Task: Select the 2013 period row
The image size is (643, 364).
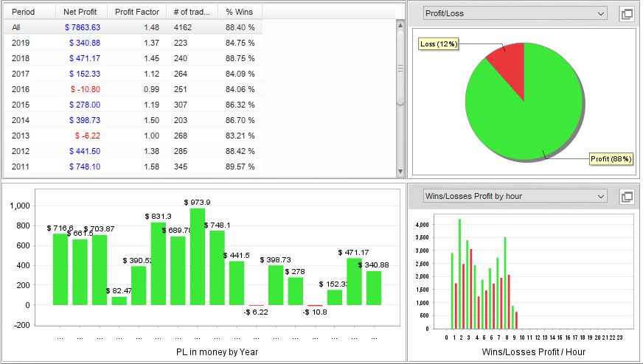Action: click(x=133, y=136)
